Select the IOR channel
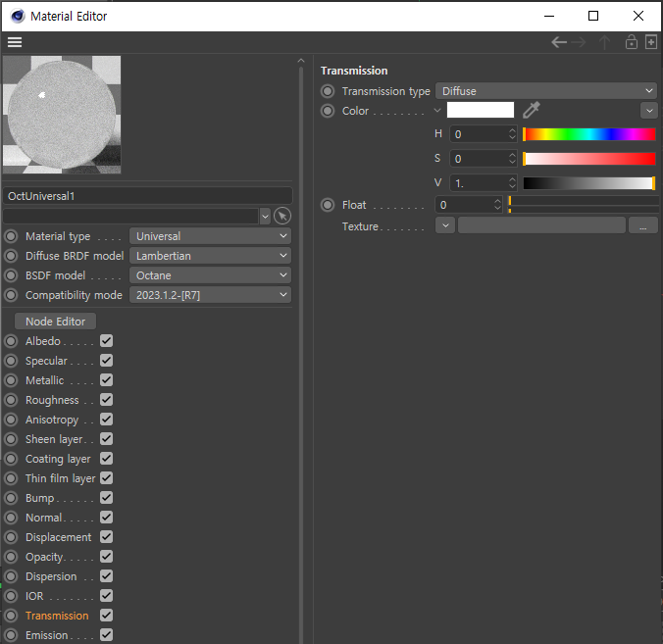Viewport: 663px width, 644px height. point(34,596)
